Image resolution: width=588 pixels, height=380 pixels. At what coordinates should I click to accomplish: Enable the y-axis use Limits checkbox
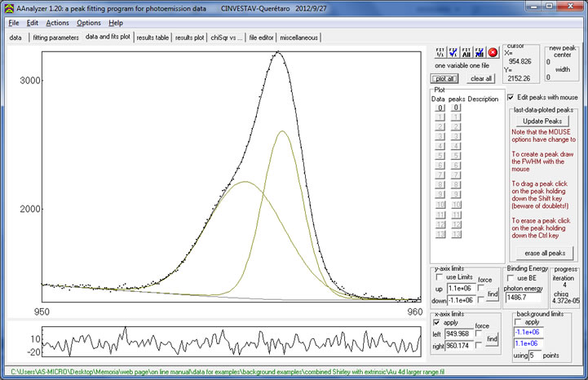439,278
